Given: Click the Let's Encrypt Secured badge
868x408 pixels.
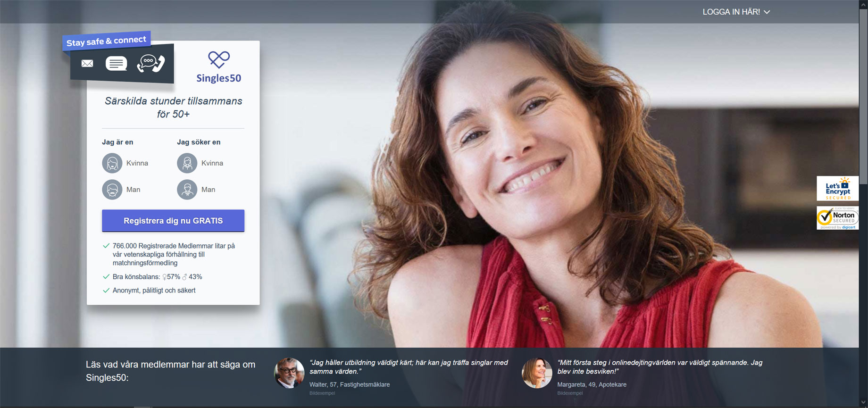Looking at the screenshot, I should 838,188.
